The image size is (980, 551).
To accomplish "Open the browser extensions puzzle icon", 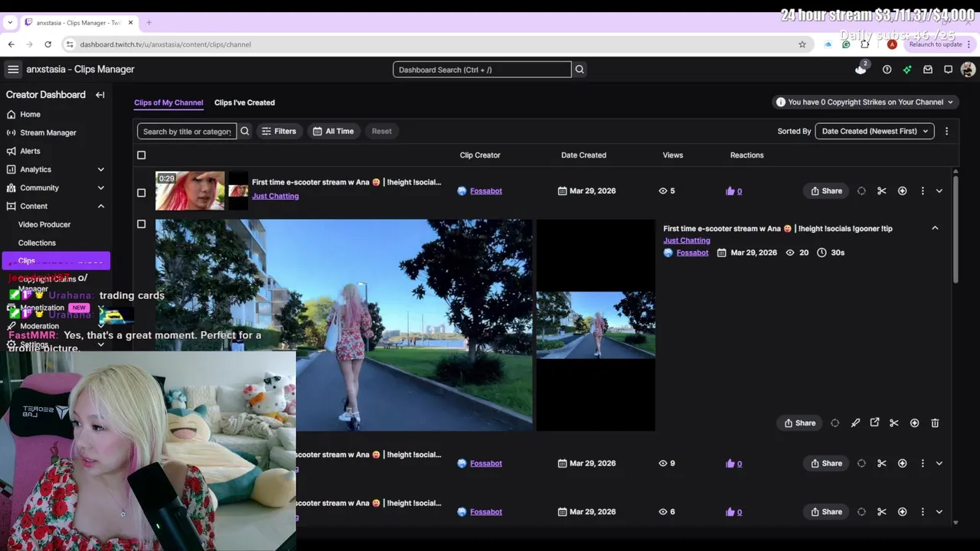I will click(865, 44).
